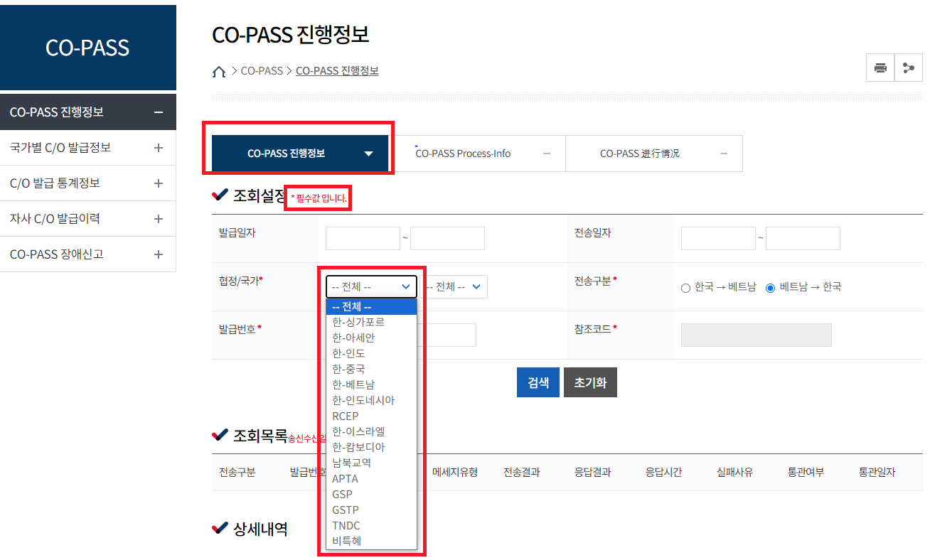The width and height of the screenshot is (930, 560).
Task: Choose 남북교역 from dropdown list
Action: coord(371,463)
